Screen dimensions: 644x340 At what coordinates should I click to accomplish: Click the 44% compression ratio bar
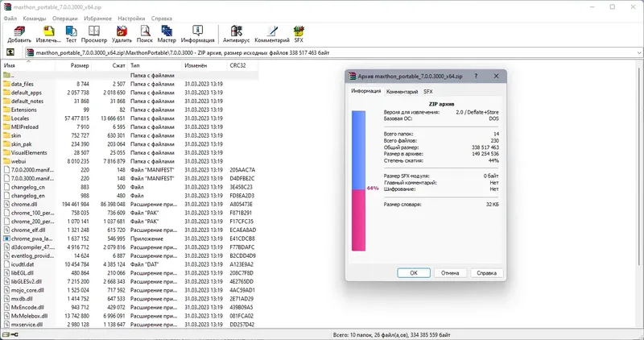358,180
